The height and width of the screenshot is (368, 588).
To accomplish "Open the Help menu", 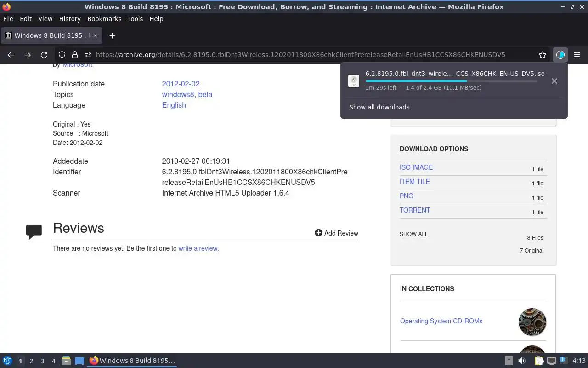I will [156, 19].
